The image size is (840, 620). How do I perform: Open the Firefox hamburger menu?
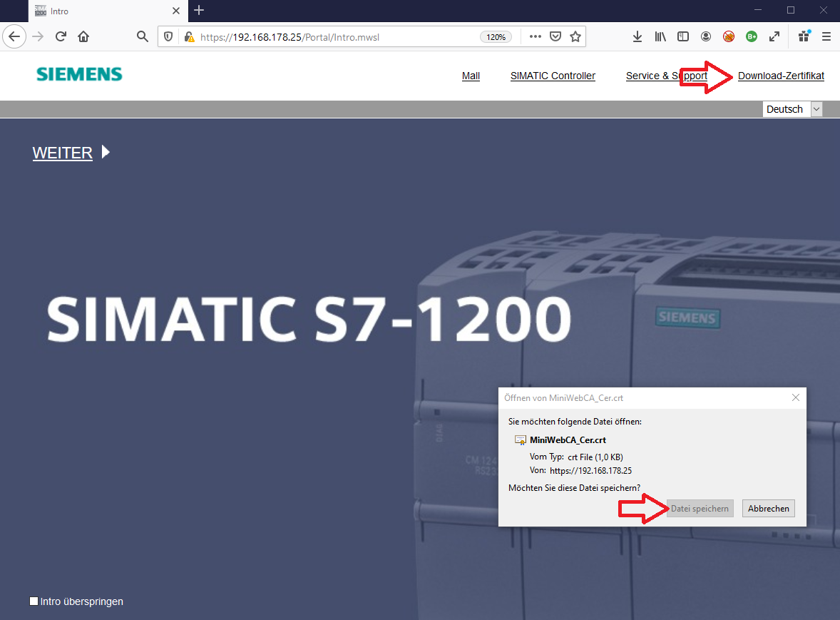(826, 36)
